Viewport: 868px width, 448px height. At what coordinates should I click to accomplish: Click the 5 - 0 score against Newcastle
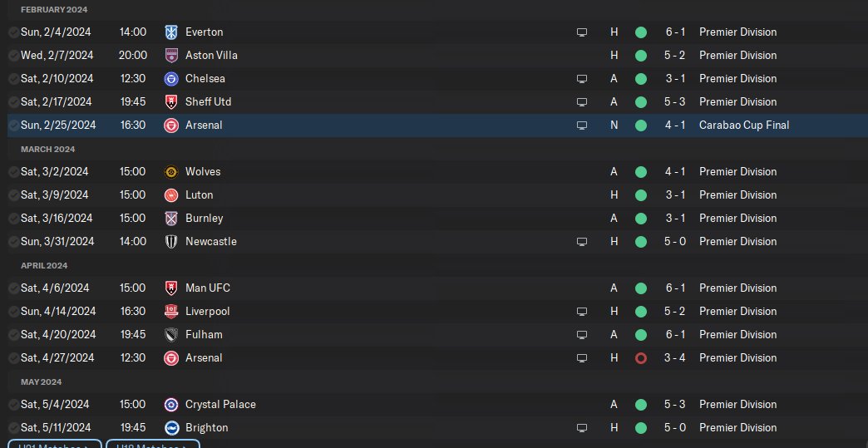click(674, 242)
